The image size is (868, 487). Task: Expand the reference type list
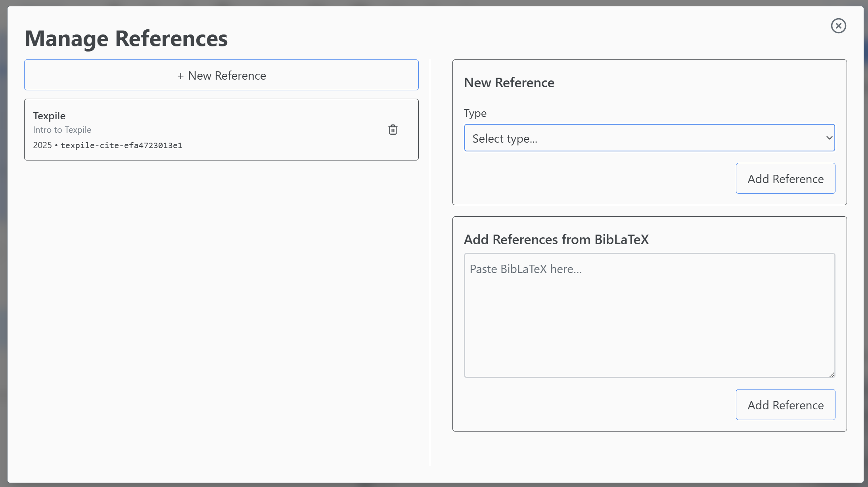click(649, 138)
